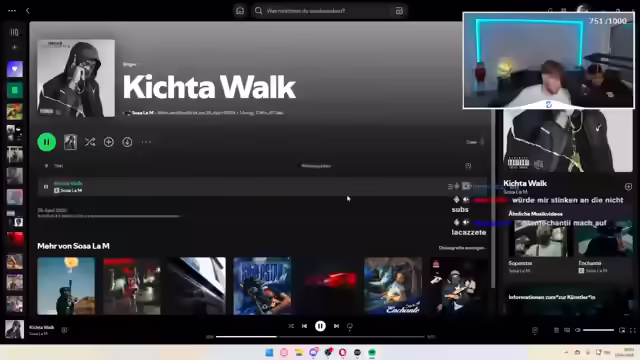
Task: Open File Explorer from the taskbar
Action: (299, 352)
